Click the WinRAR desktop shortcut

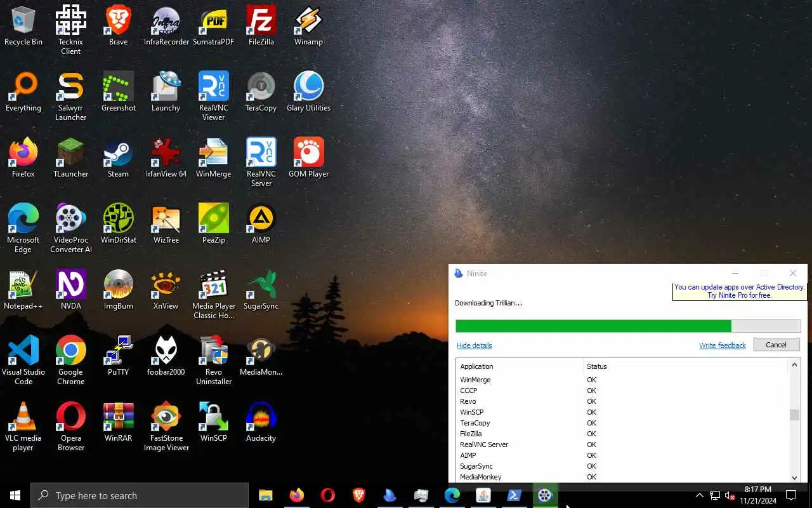pyautogui.click(x=119, y=423)
